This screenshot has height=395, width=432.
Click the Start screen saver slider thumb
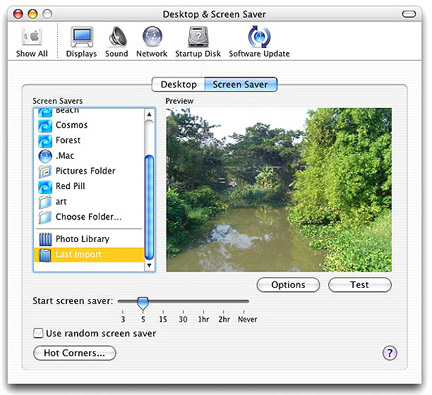(143, 303)
